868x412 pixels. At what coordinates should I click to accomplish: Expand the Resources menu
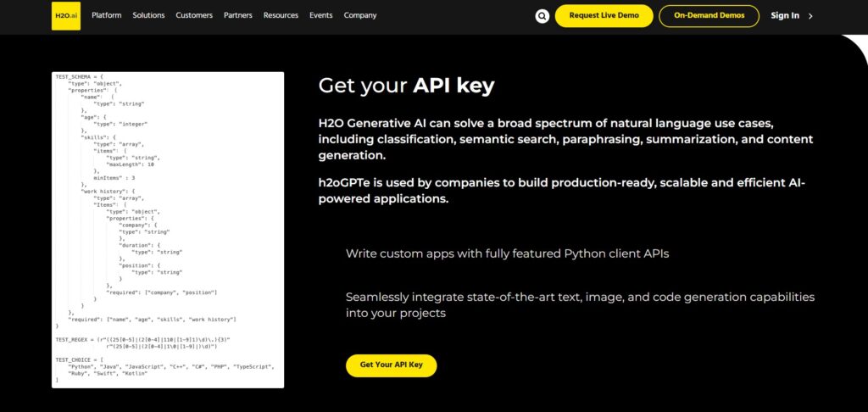[281, 15]
